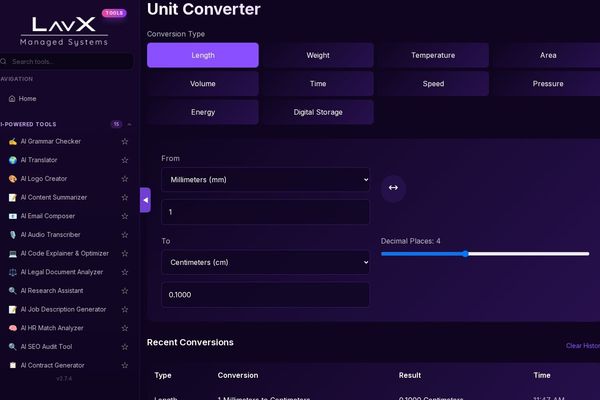Click the LavX Managed Systems logo
Viewport: 600px width, 400px height.
click(64, 31)
